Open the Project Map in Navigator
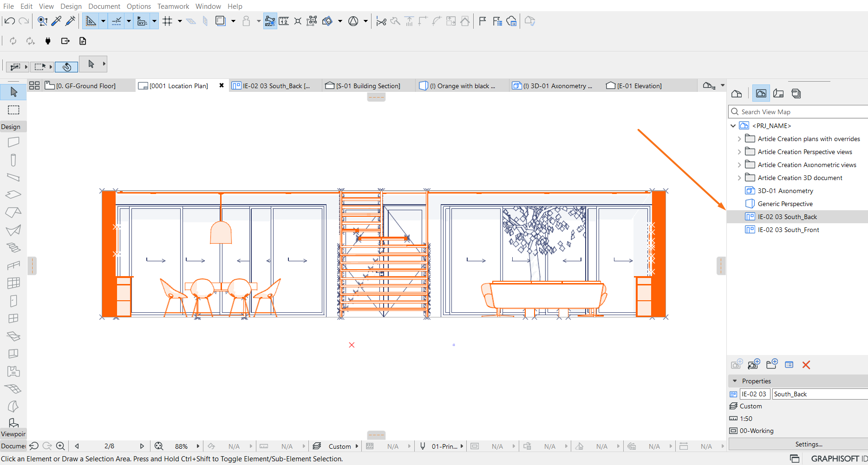This screenshot has width=868, height=465. 737,94
